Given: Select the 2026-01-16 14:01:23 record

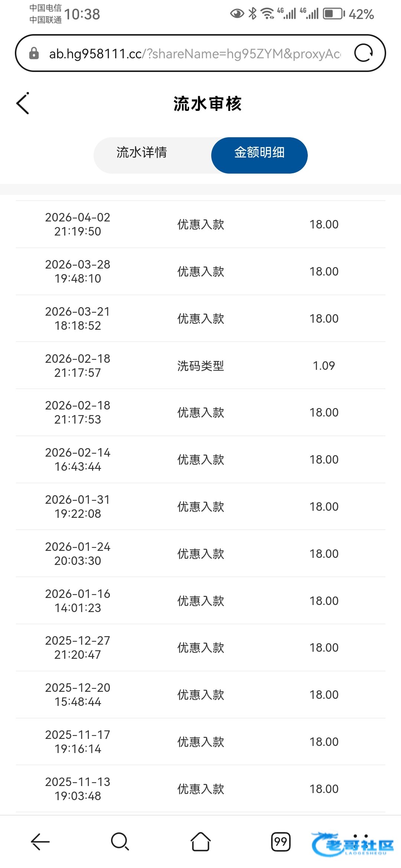Looking at the screenshot, I should point(200,601).
